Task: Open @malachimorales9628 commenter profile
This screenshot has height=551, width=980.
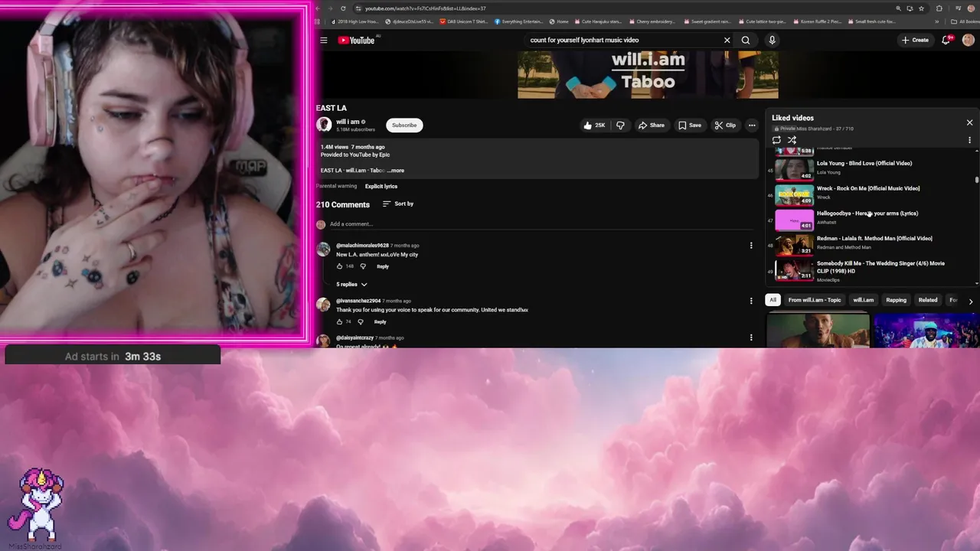Action: tap(362, 246)
